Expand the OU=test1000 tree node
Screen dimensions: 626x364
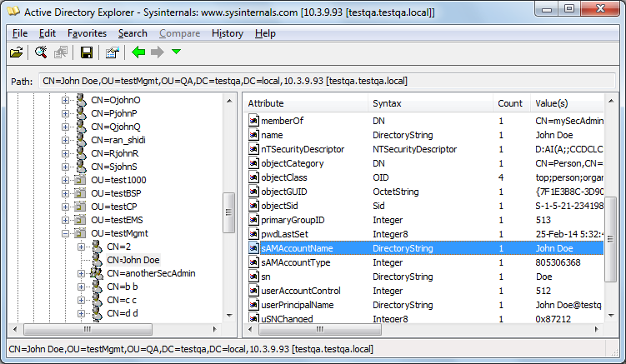click(66, 180)
